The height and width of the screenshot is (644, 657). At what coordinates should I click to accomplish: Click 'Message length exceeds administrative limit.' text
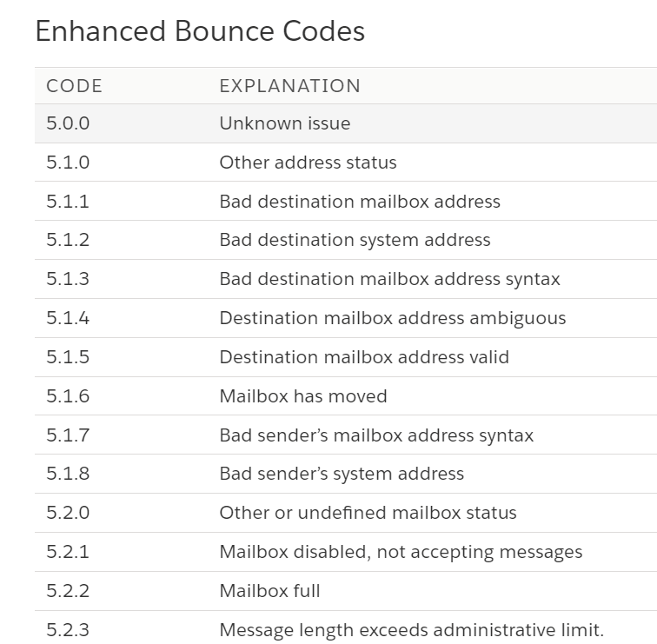click(411, 630)
